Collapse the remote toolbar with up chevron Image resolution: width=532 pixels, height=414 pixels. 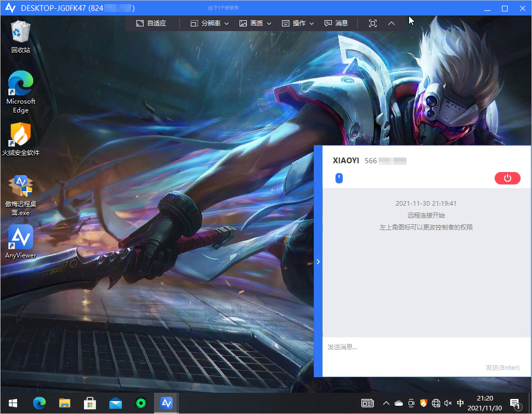click(391, 23)
